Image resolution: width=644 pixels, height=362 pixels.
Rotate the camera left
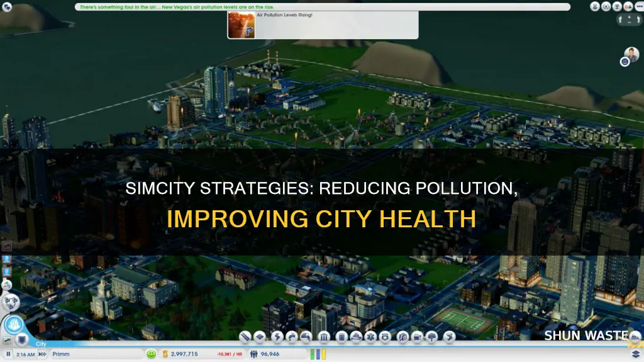(x=621, y=20)
